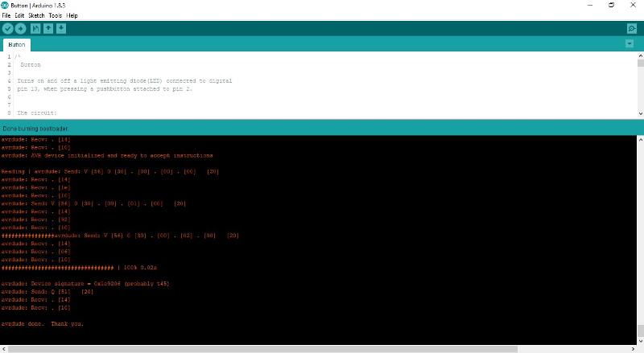Click the 'Device signature' console line
The width and height of the screenshot is (644, 353).
point(85,284)
